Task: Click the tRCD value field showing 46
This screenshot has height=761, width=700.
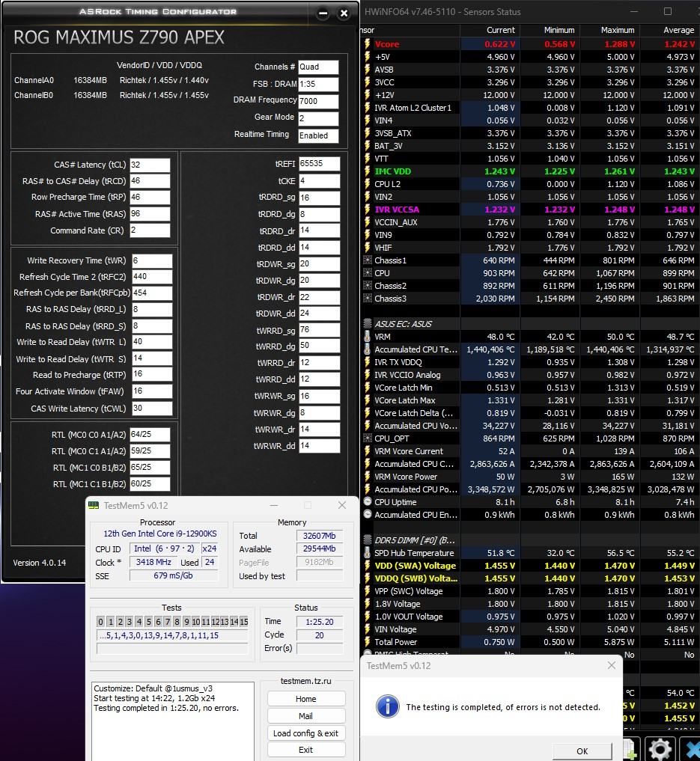Action: 150,181
